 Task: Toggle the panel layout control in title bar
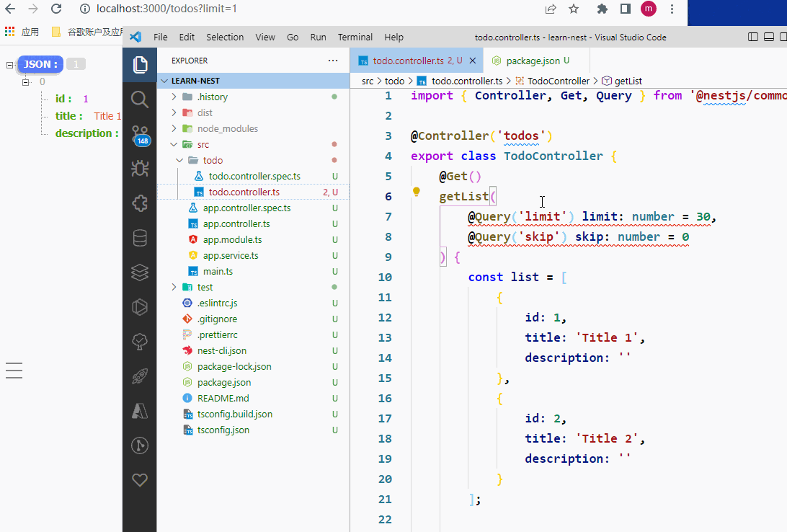click(x=768, y=36)
